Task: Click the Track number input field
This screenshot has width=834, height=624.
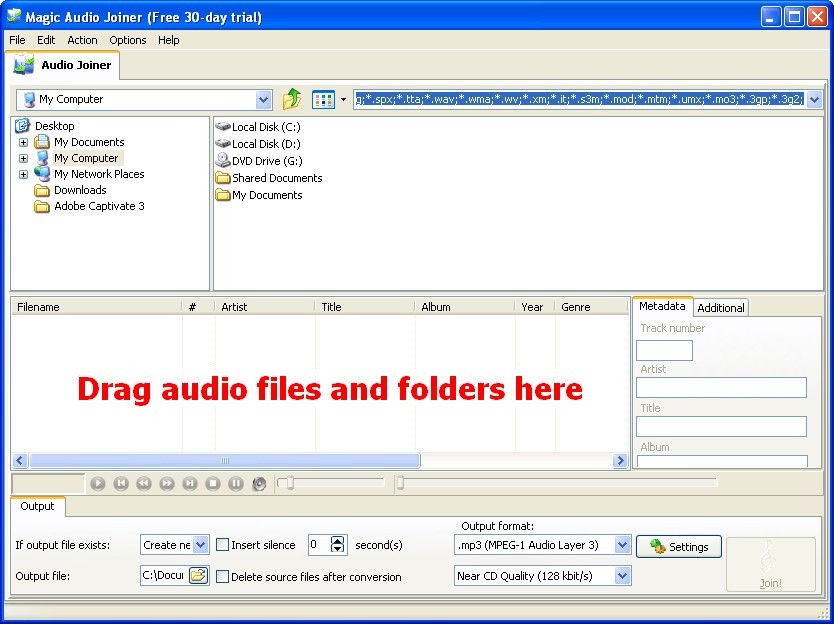Action: (x=664, y=351)
